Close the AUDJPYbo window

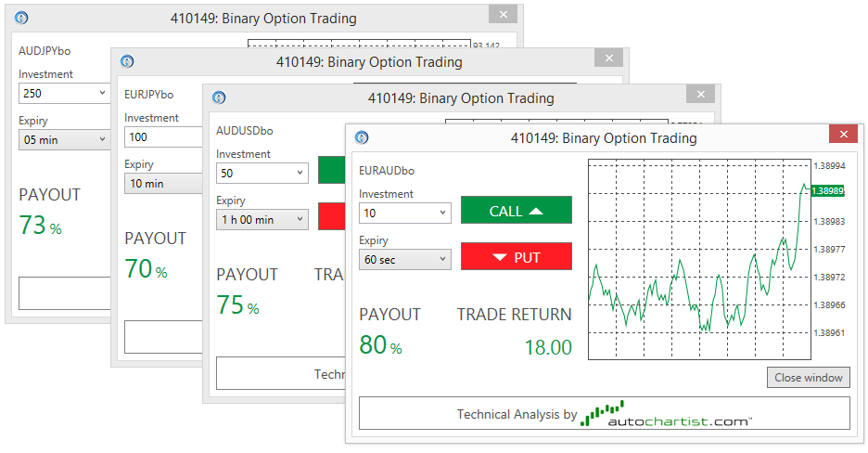[504, 15]
